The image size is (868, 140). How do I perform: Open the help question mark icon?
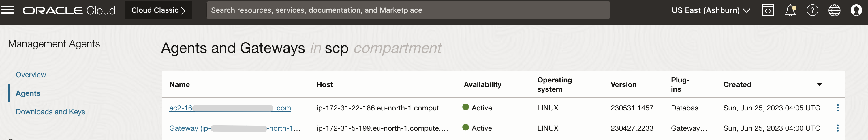click(812, 10)
